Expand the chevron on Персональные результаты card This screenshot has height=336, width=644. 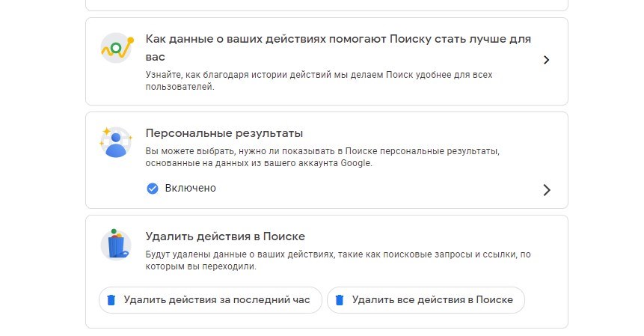(x=546, y=190)
